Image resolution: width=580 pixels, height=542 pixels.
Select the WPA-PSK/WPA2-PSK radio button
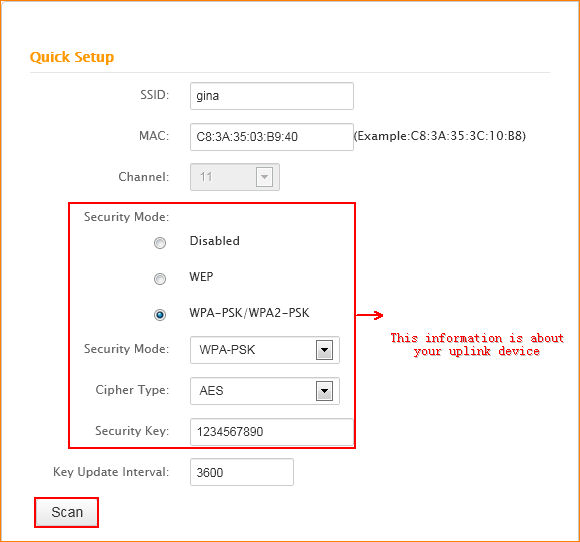point(160,315)
